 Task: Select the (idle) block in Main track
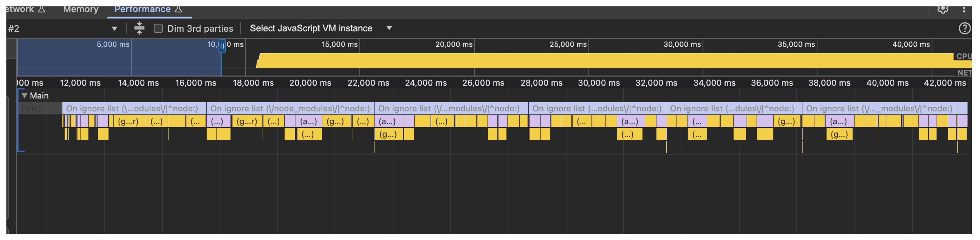[x=31, y=109]
